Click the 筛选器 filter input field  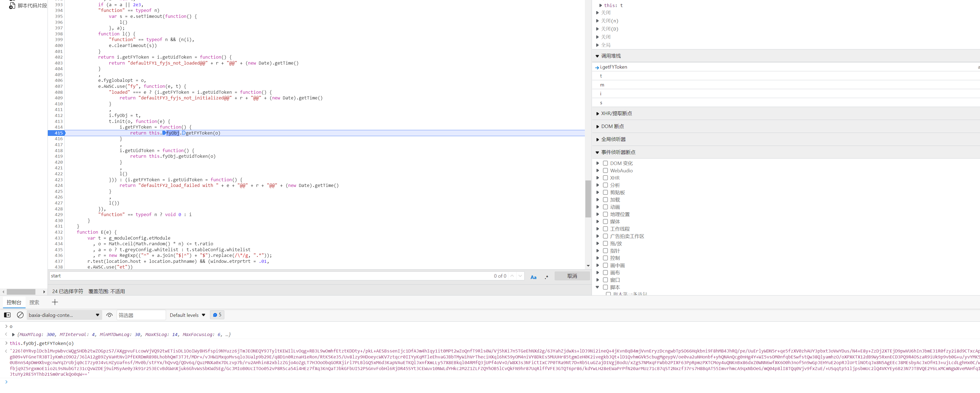(x=141, y=315)
